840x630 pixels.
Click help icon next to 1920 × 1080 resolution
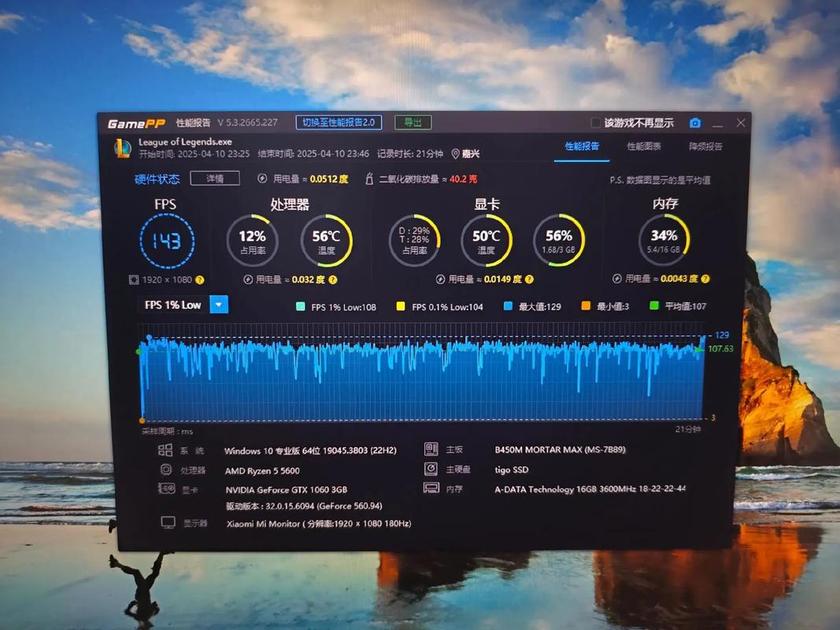tap(200, 280)
